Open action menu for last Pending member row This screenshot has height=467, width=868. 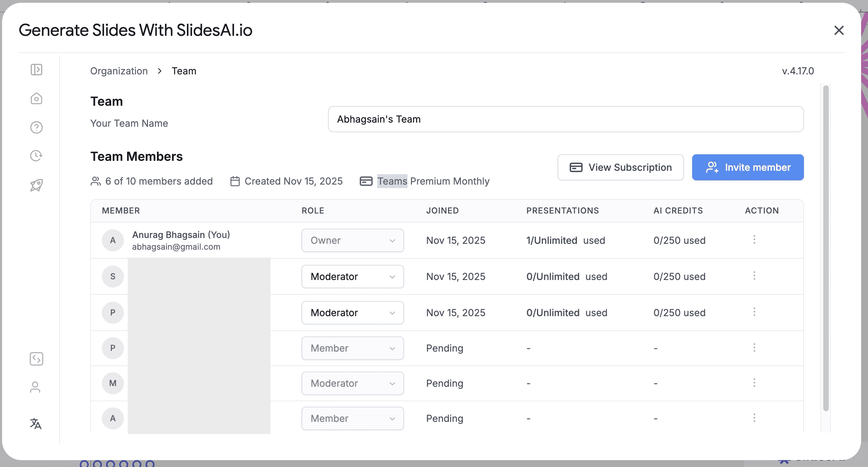pyautogui.click(x=754, y=418)
